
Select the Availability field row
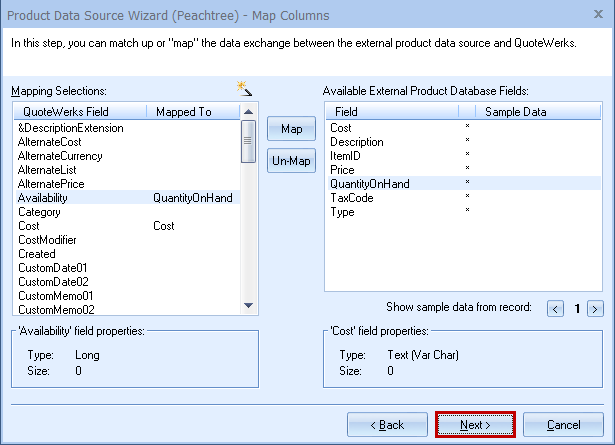point(127,198)
